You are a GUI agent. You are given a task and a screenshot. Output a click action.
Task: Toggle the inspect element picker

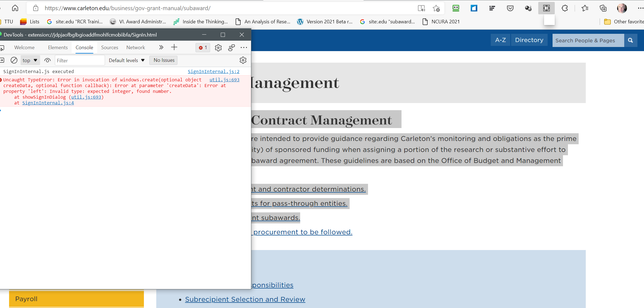(x=2, y=48)
